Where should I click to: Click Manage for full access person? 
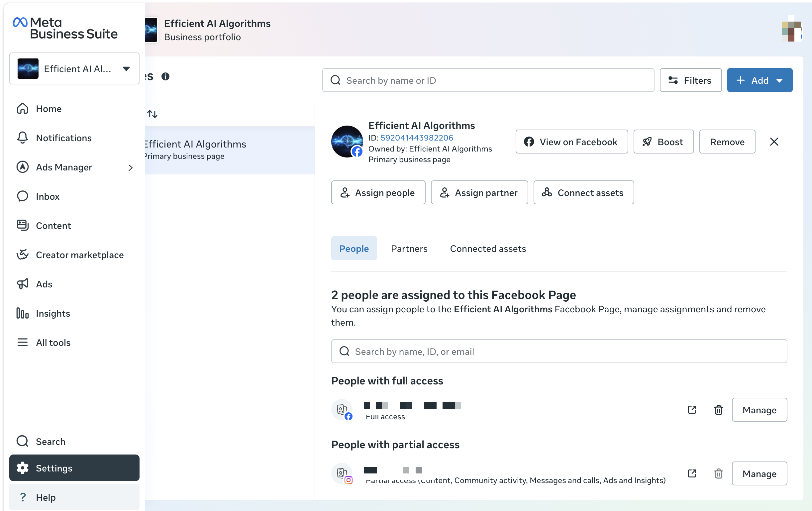[x=759, y=409]
